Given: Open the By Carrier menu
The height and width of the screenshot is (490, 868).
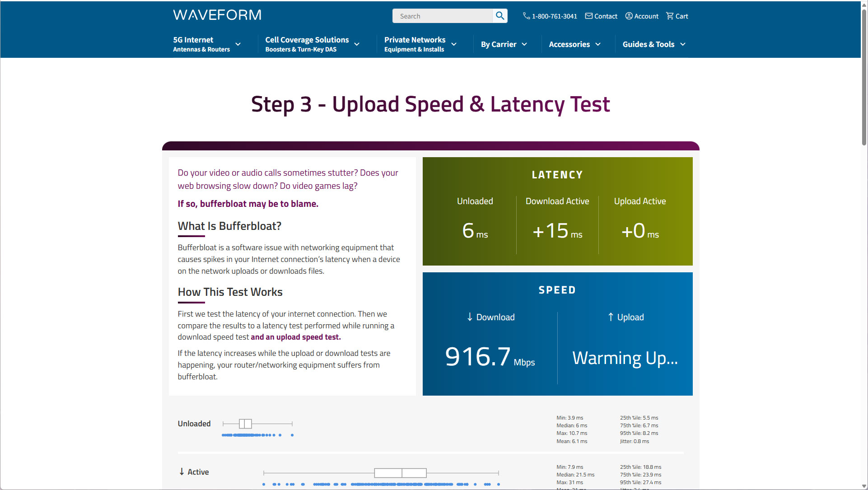Looking at the screenshot, I should (504, 44).
